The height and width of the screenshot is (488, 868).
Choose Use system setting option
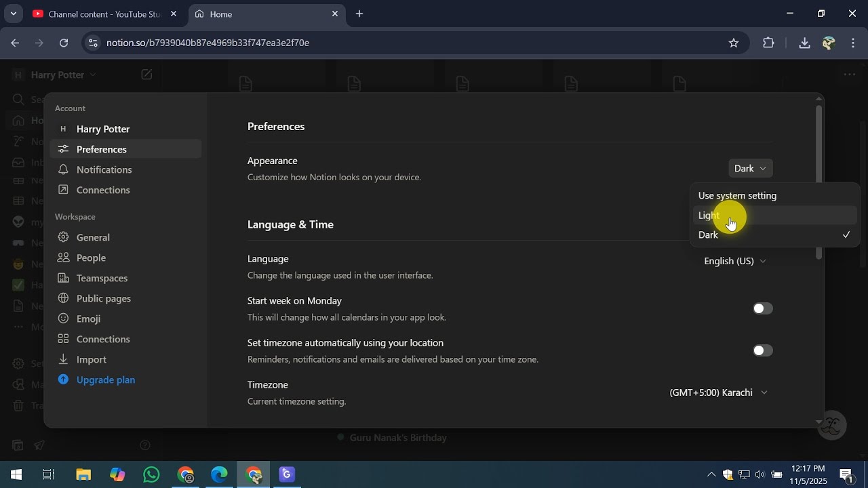774,196
